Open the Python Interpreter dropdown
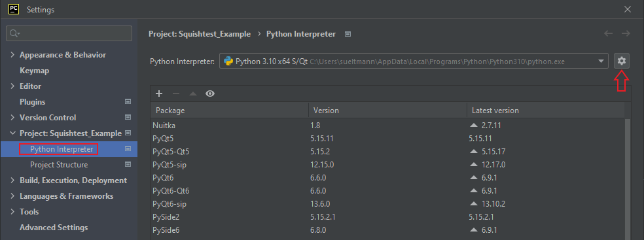Viewport: 644px width, 240px height. [x=414, y=61]
